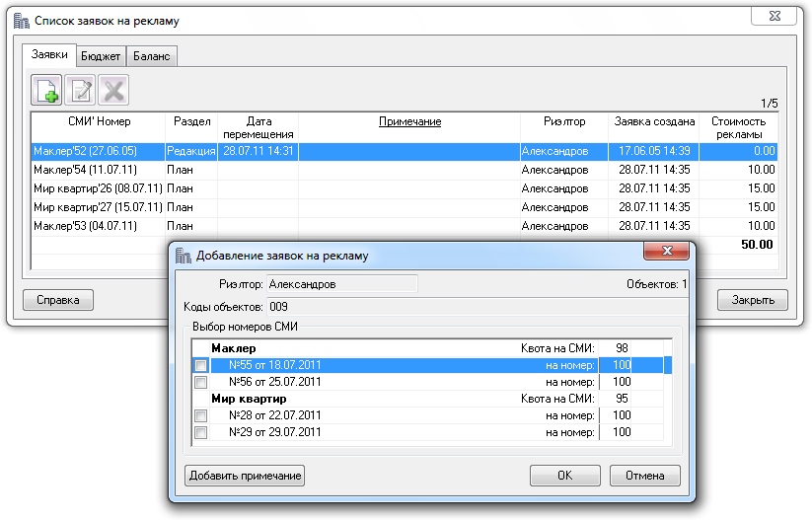Select the Мир квартир'26 (08.07.11) row
Image resolution: width=812 pixels, height=520 pixels.
click(98, 187)
